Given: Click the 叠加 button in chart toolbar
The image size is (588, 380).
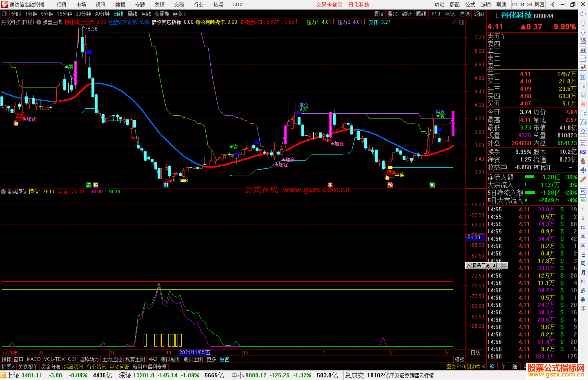Looking at the screenshot, I should click(393, 14).
